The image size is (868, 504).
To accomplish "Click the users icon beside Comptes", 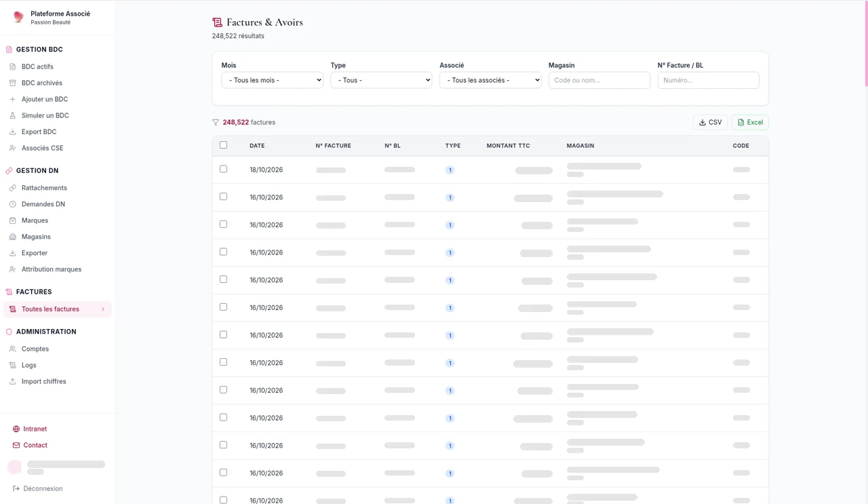I will point(12,349).
